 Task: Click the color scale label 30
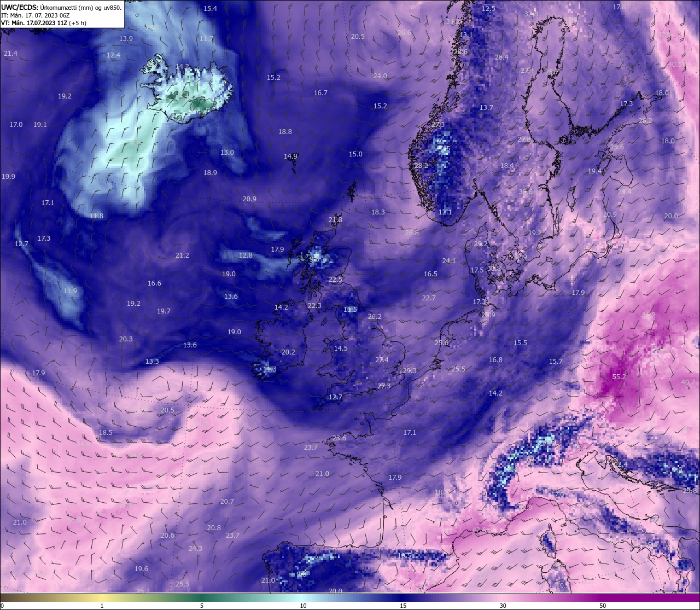[x=503, y=606]
